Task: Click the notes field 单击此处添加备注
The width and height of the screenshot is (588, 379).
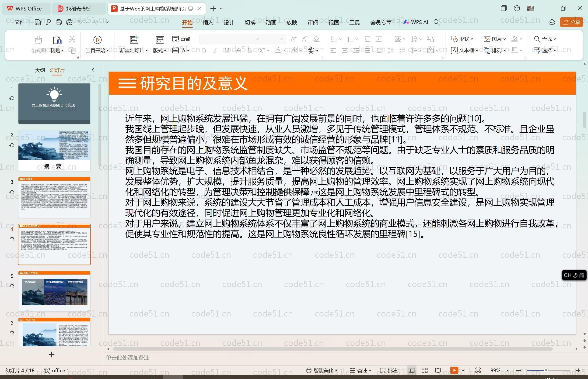Action: point(128,358)
